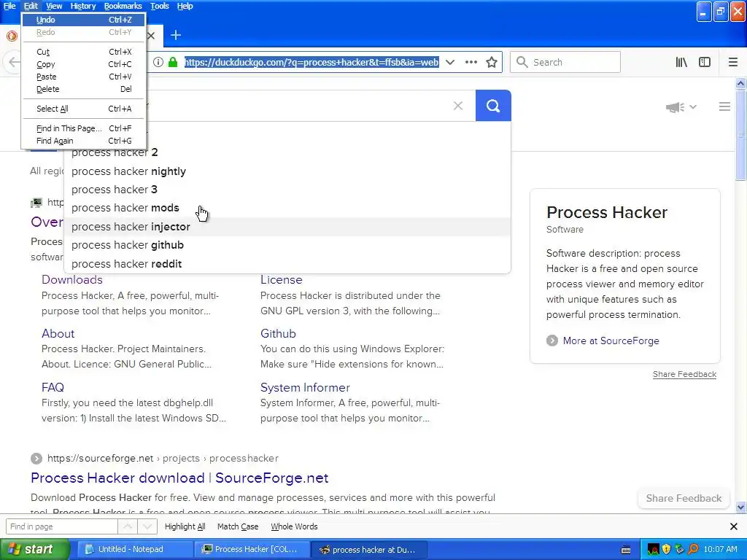Toggle the sidebar icon in Firefox toolbar

coord(705,63)
